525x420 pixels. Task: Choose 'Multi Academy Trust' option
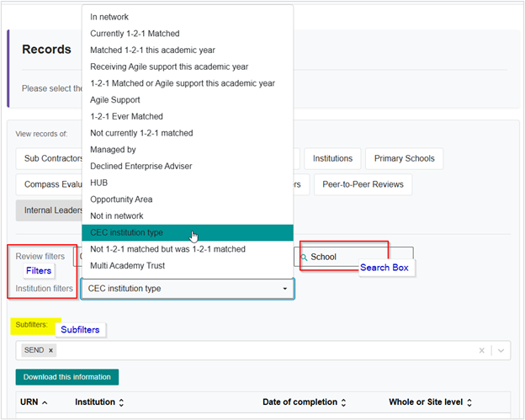(x=127, y=266)
